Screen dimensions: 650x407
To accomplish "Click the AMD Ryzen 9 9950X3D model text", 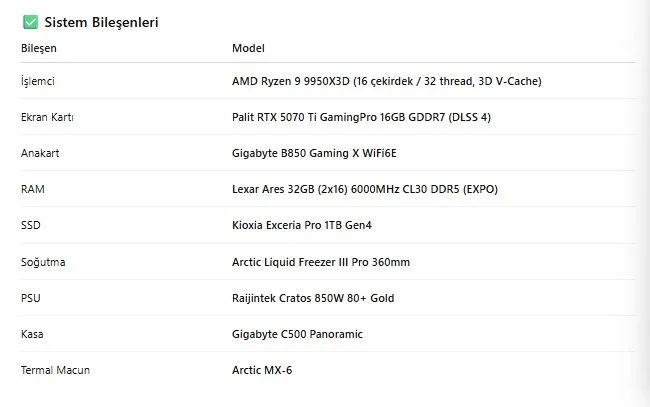I will tap(386, 81).
